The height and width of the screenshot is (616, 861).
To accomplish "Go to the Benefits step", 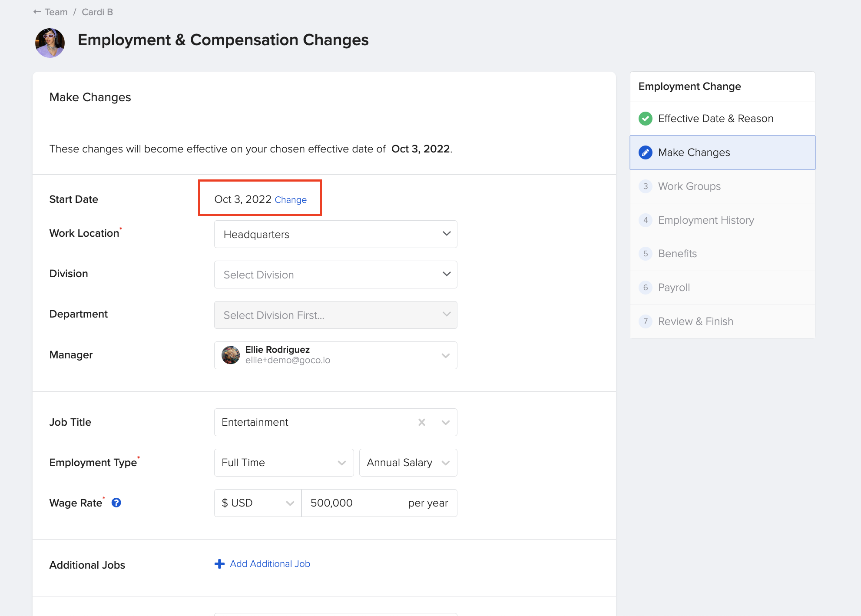I will 677,253.
